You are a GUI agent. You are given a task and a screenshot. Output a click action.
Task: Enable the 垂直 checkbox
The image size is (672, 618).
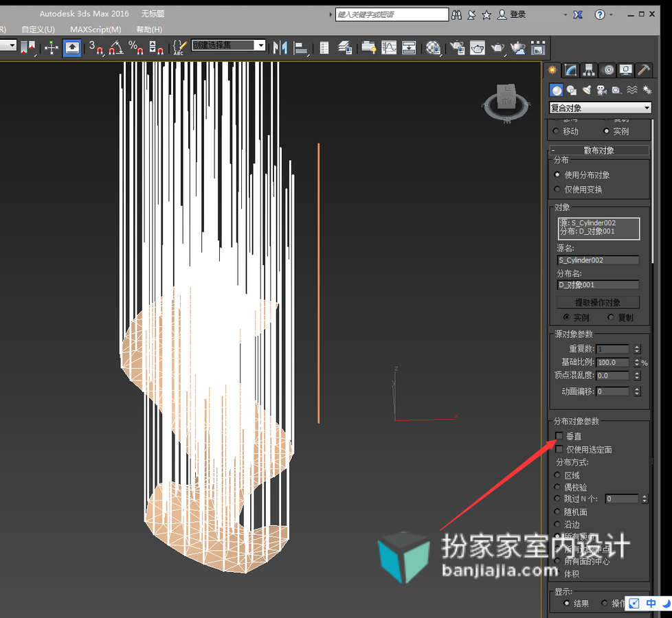point(559,436)
